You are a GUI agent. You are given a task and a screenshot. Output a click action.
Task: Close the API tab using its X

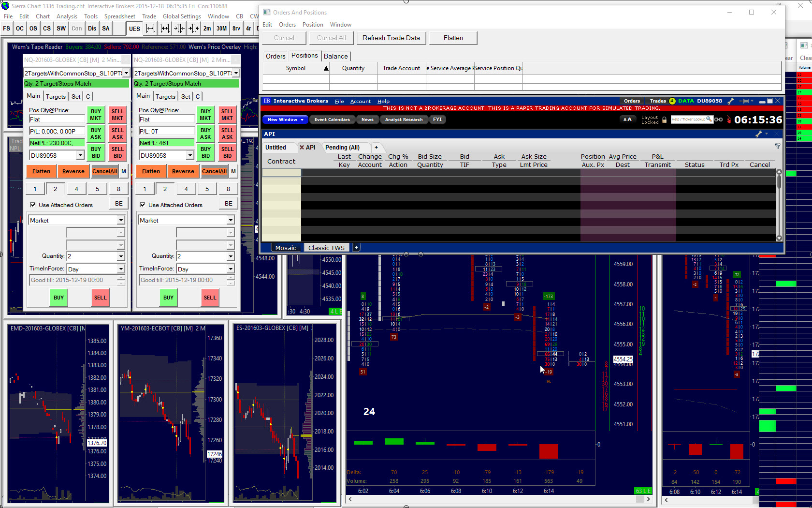tap(302, 148)
